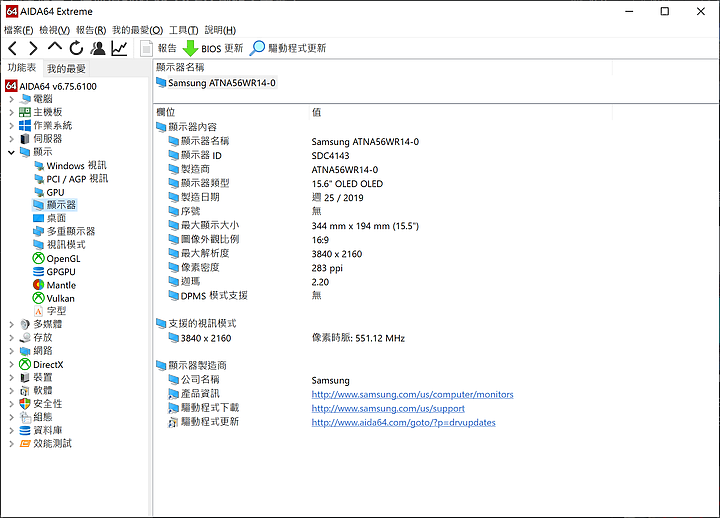
Task: Open the 檔案(F) menu
Action: 18,30
